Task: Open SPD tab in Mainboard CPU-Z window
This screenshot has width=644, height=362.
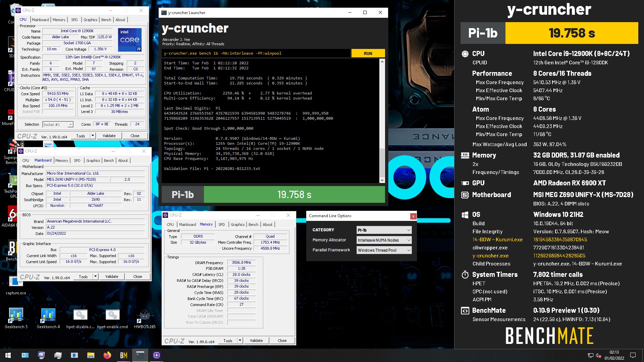Action: [77, 161]
